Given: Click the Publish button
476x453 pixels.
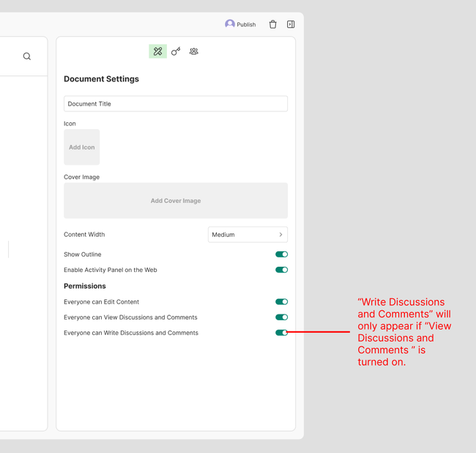Looking at the screenshot, I should pos(246,25).
